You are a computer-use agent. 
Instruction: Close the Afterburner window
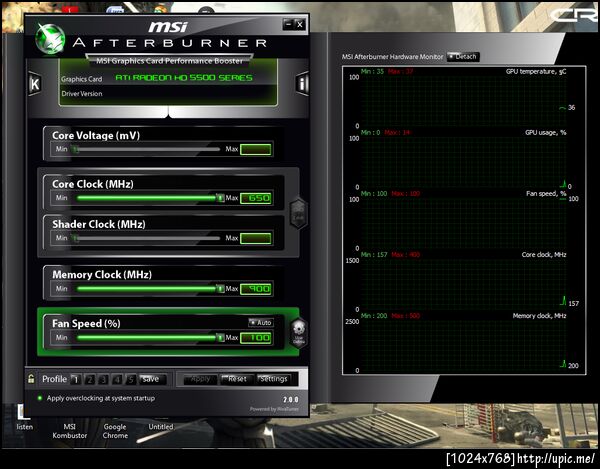[x=300, y=24]
